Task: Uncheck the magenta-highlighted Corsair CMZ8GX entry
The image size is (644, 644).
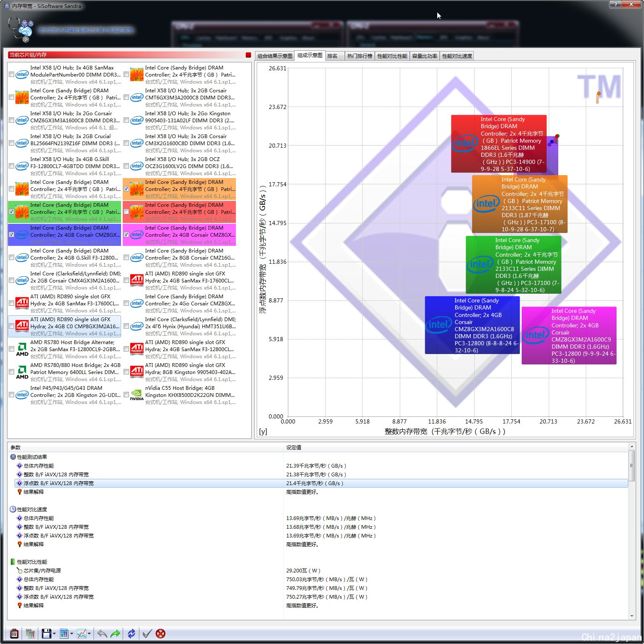Action: 126,235
